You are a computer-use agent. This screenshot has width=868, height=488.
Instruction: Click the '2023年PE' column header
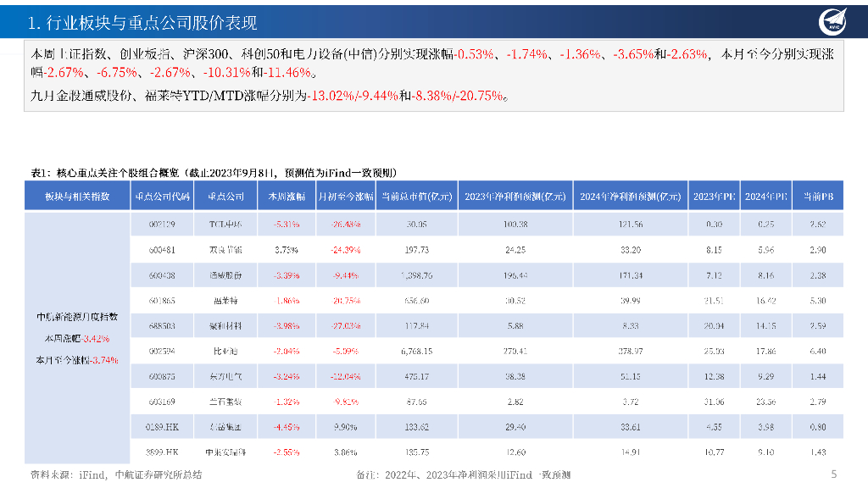pyautogui.click(x=714, y=197)
